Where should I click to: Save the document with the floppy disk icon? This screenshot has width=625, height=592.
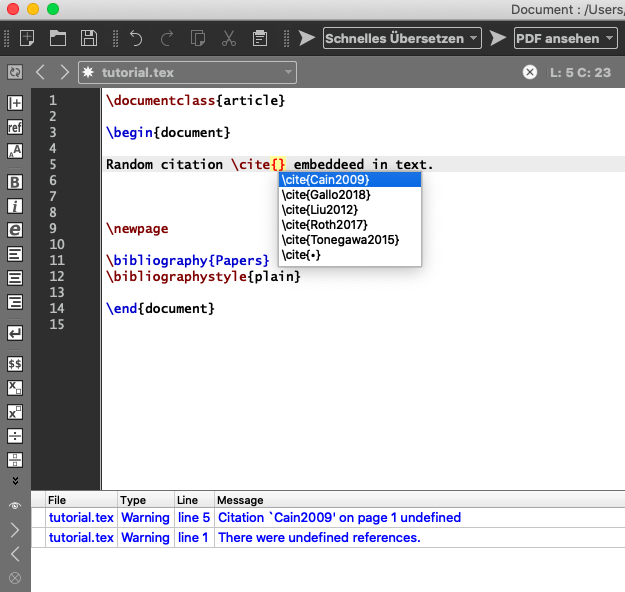pyautogui.click(x=88, y=38)
